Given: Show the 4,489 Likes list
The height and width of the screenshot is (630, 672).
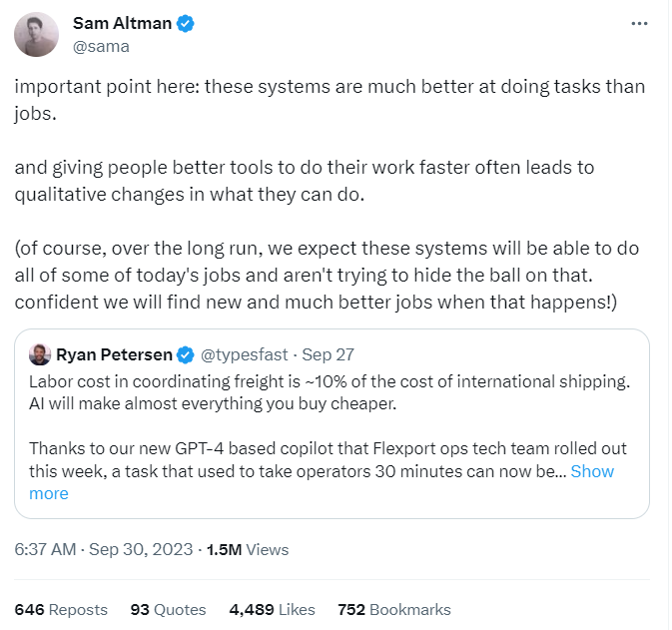Looking at the screenshot, I should (273, 609).
